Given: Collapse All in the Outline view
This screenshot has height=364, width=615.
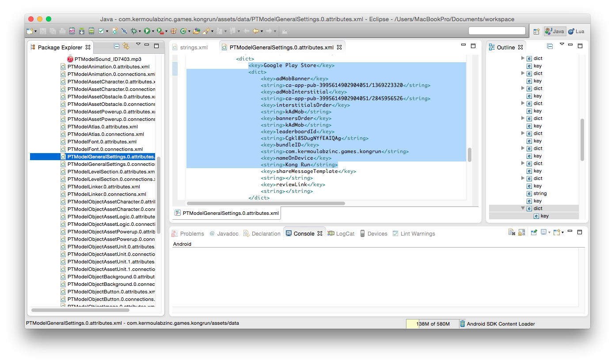Looking at the screenshot, I should click(550, 46).
